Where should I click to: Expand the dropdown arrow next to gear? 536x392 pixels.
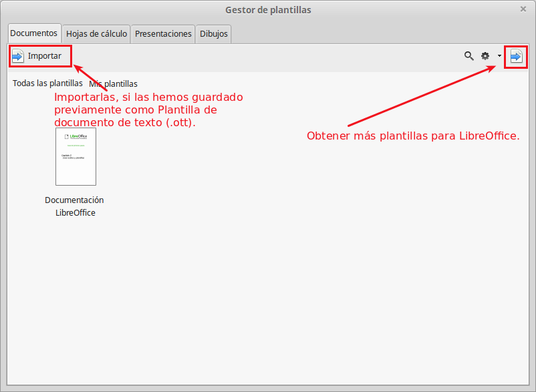click(499, 56)
